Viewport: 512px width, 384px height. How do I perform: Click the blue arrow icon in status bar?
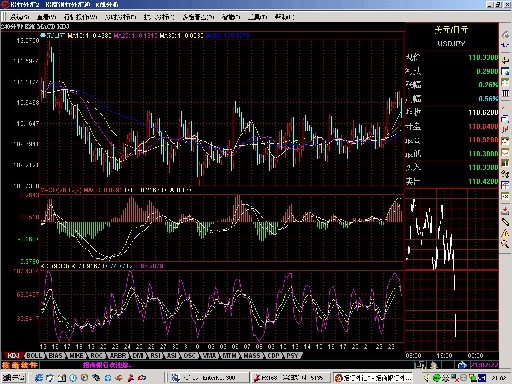pyautogui.click(x=462, y=365)
